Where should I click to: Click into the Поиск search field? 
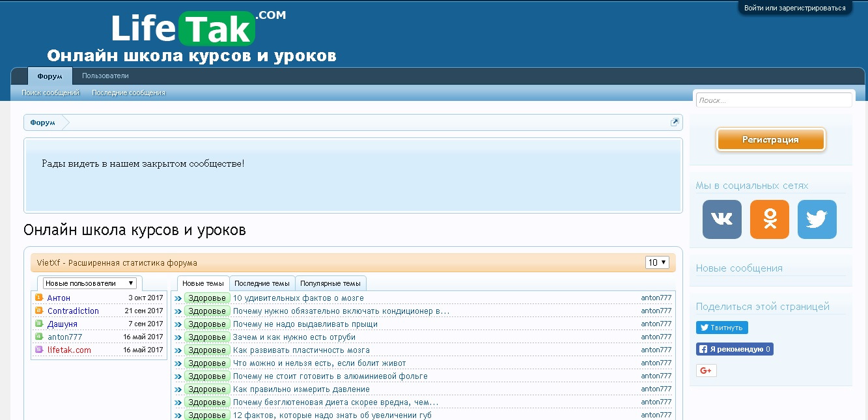coord(774,100)
